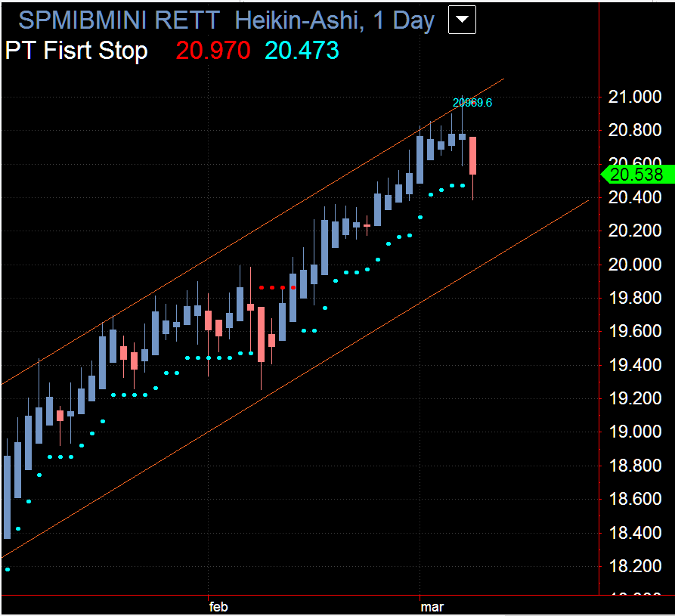
Task: Click the feb marker on time axis
Action: 218,607
